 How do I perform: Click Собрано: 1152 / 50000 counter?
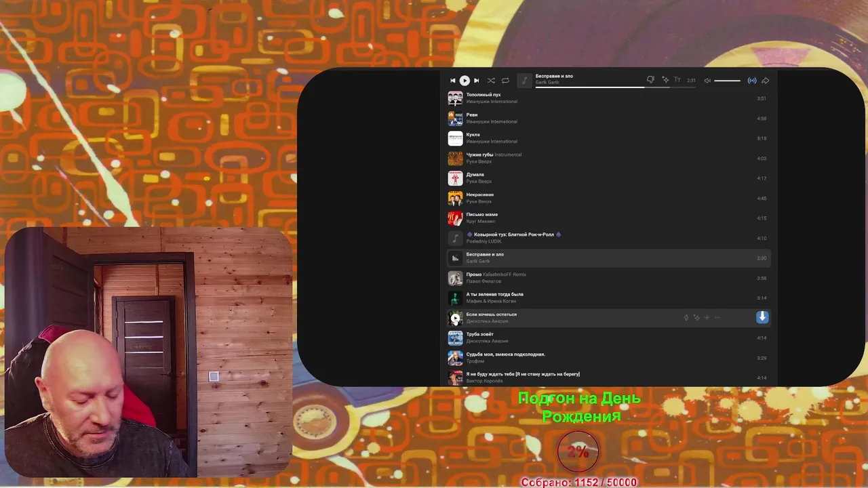point(579,482)
